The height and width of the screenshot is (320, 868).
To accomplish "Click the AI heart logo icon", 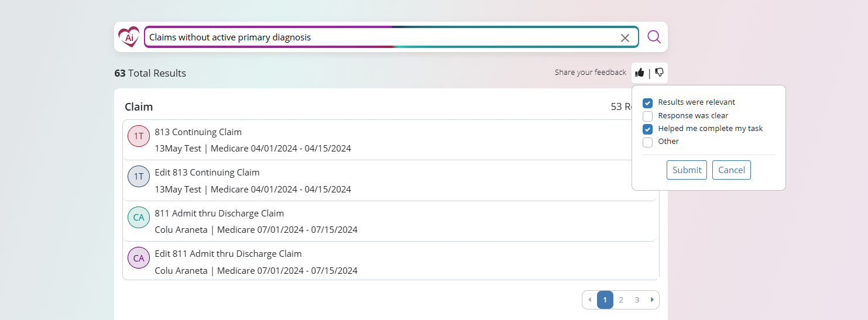I will pos(129,37).
